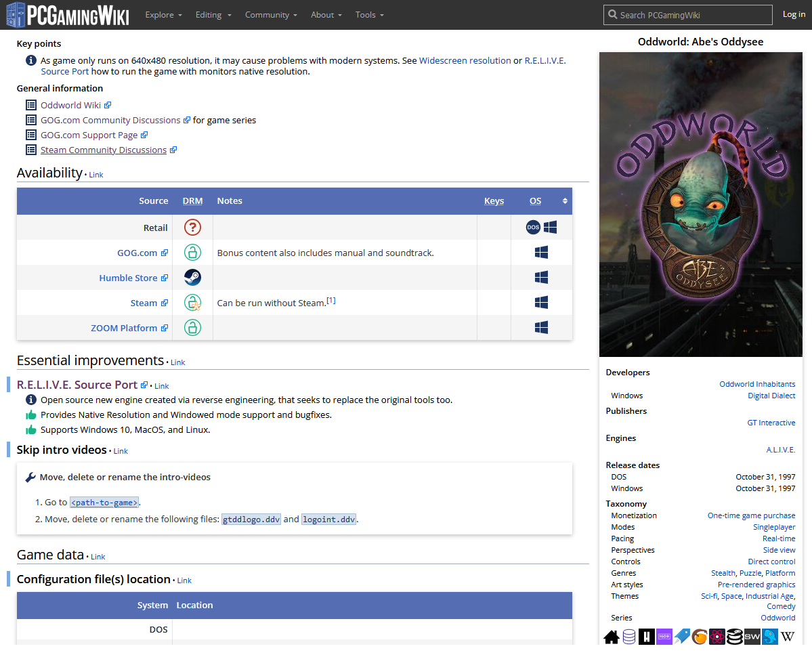Open the Explore dropdown menu
The width and height of the screenshot is (812, 657).
pos(164,14)
